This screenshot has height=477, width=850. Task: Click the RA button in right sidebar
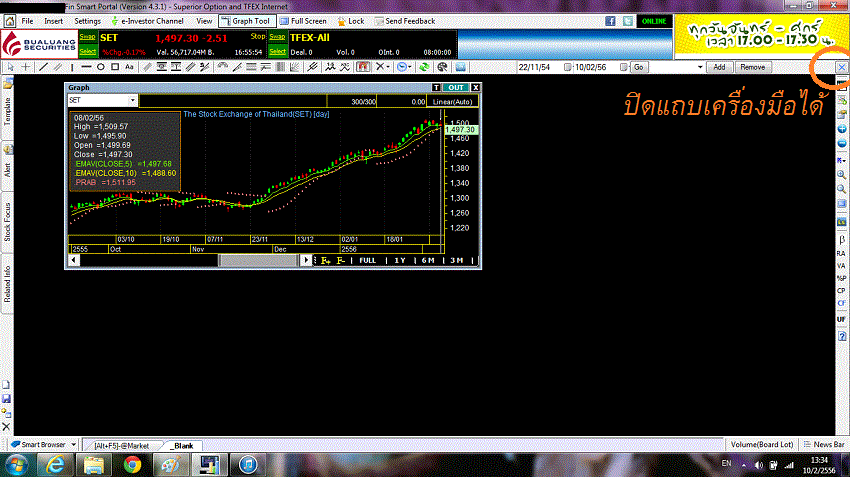(x=841, y=253)
